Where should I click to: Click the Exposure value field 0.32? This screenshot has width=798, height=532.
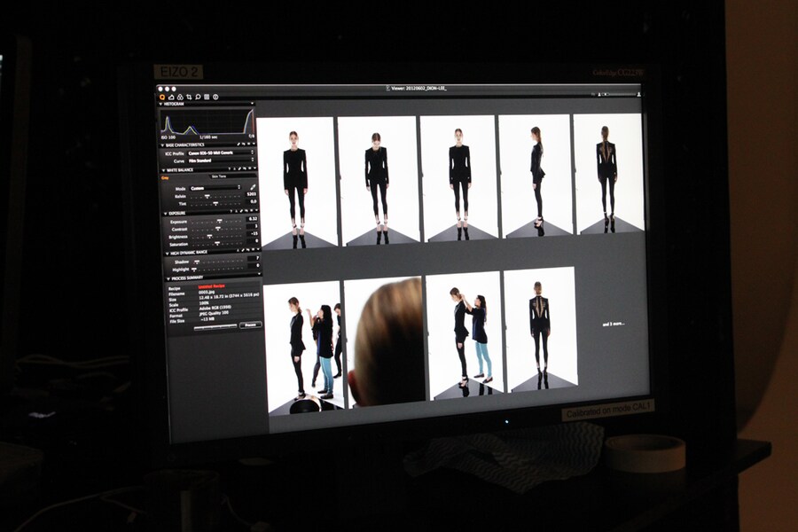(253, 219)
